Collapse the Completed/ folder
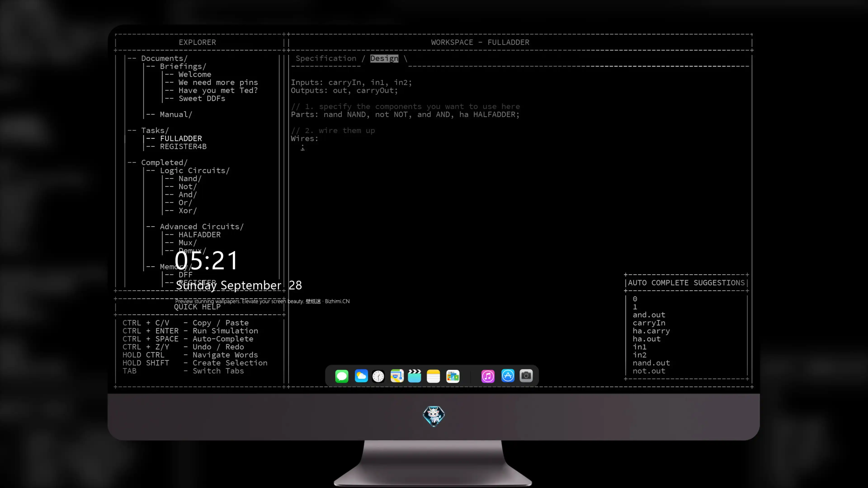 (164, 162)
